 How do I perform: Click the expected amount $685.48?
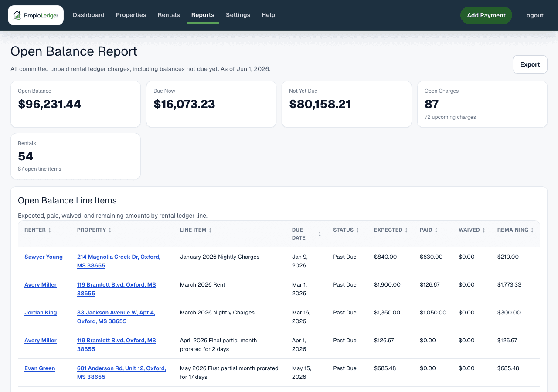(385, 368)
